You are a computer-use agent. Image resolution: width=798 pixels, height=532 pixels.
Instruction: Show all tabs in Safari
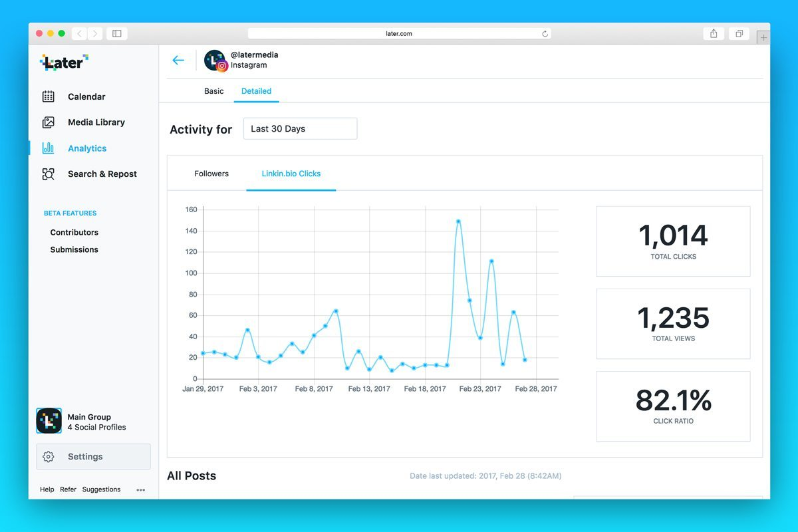(739, 33)
